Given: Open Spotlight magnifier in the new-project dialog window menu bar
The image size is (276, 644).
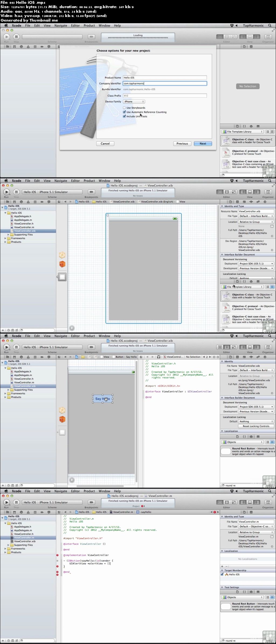Looking at the screenshot, I should point(270,26).
